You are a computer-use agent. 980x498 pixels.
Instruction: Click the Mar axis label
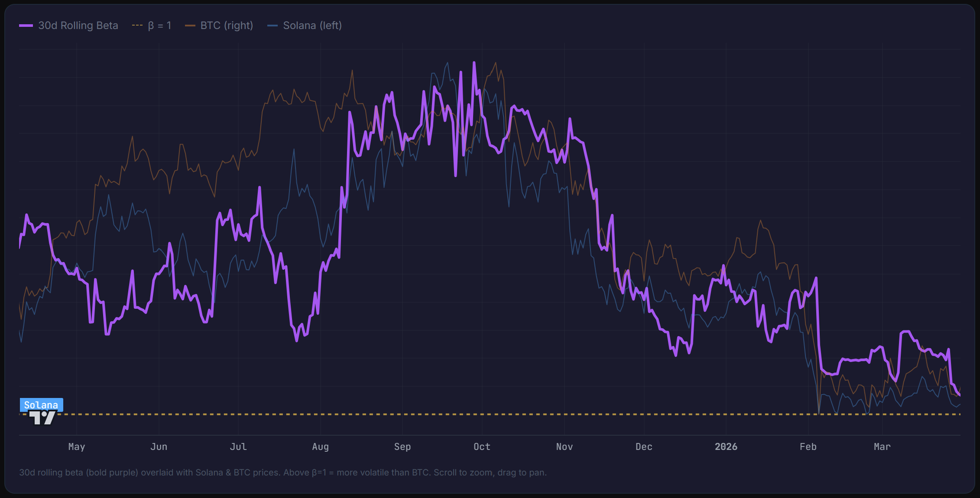[x=882, y=446]
